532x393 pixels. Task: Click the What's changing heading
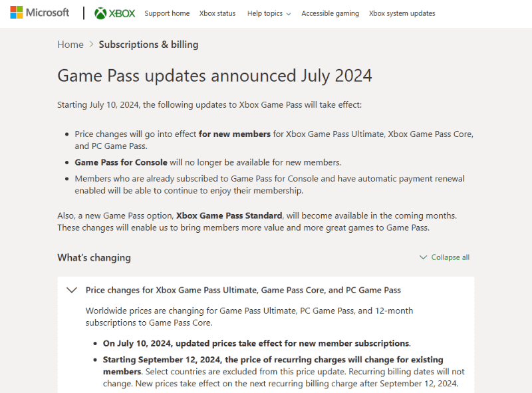pos(94,257)
